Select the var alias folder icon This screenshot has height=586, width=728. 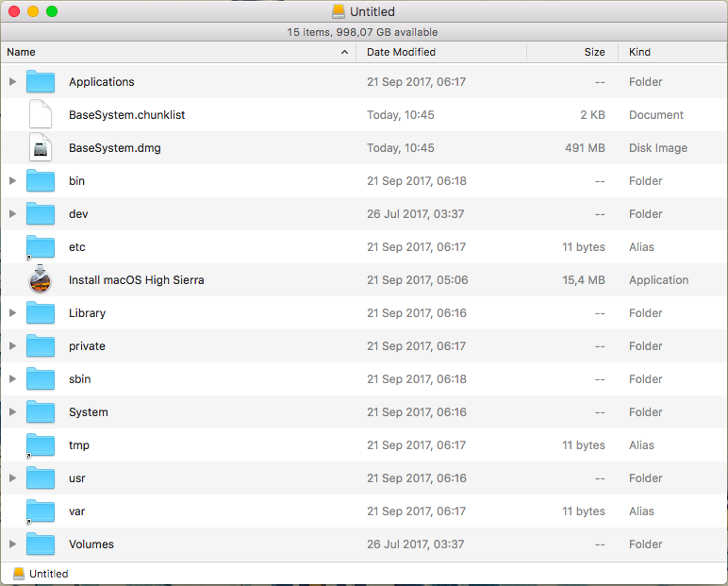pyautogui.click(x=41, y=511)
